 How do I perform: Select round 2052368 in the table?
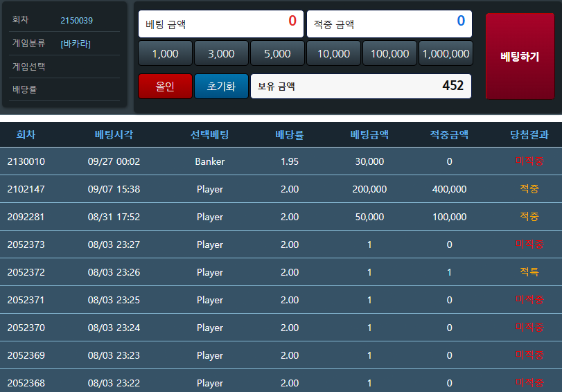(26, 383)
